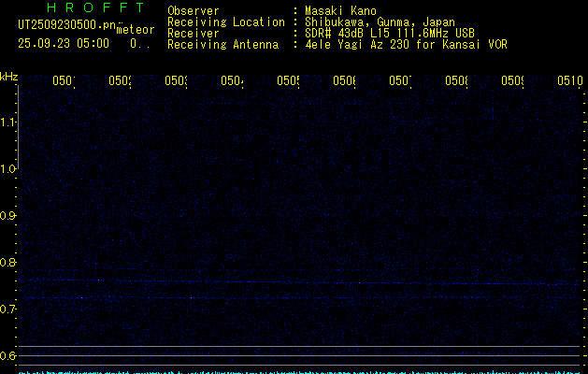The image size is (588, 374).
Task: Click the 0.6 kHz frequency axis tick
Action: (8, 356)
